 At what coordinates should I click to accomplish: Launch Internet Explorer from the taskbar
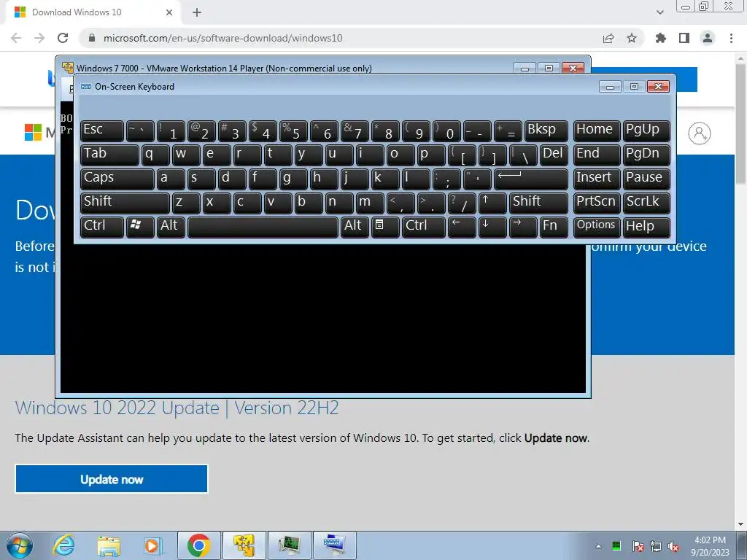pos(64,545)
